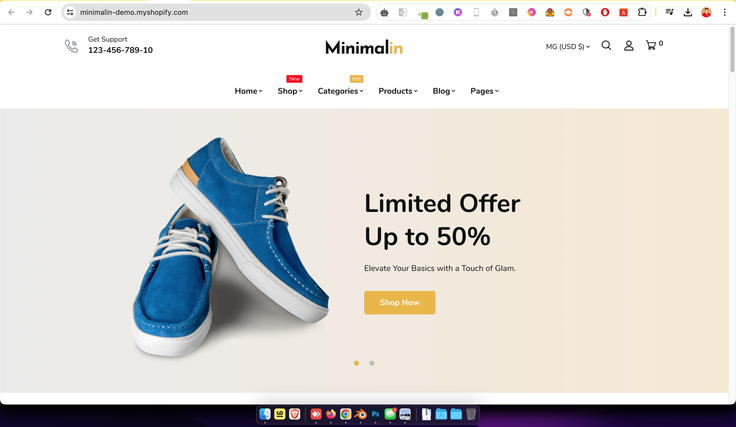
Task: Reload the page with refresh icon
Action: 48,12
